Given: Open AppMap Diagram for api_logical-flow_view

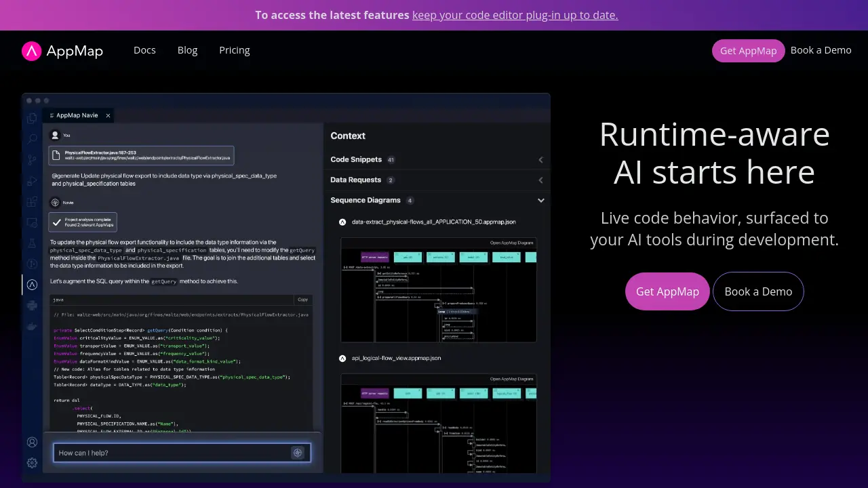Looking at the screenshot, I should click(x=512, y=379).
